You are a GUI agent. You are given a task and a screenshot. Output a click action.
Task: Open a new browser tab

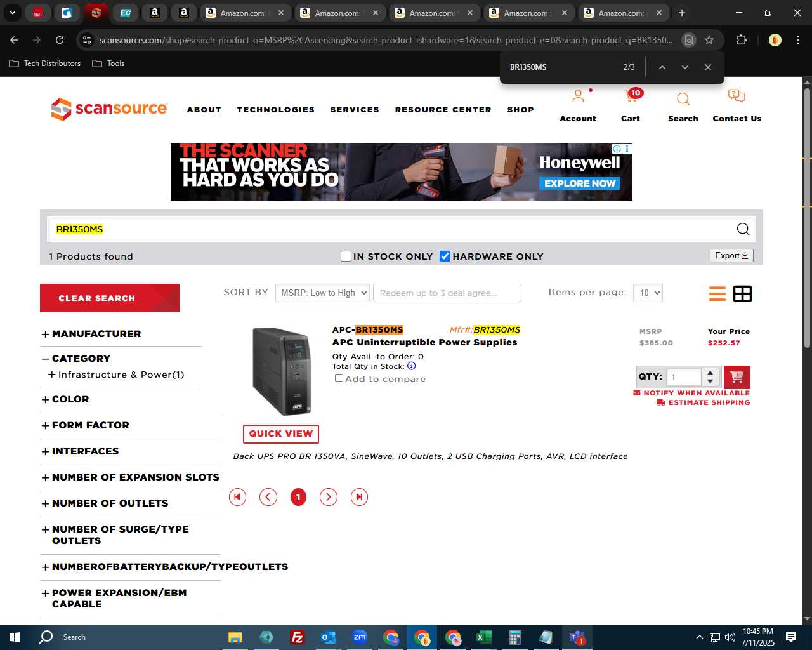681,13
